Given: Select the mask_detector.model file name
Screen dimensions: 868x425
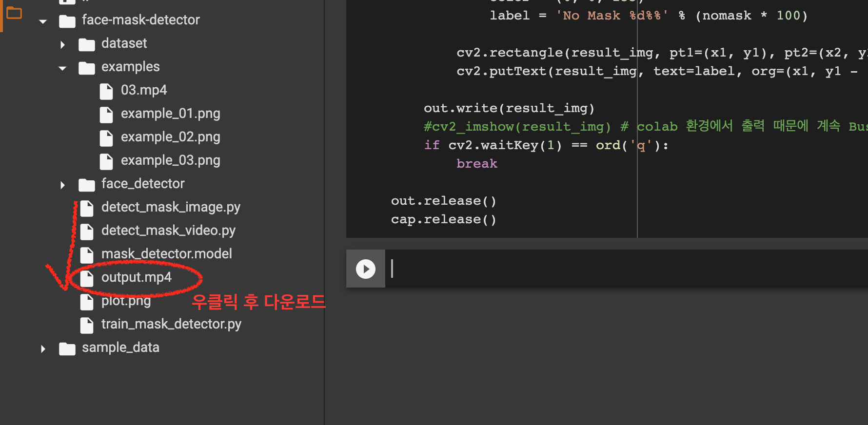Looking at the screenshot, I should (x=167, y=253).
